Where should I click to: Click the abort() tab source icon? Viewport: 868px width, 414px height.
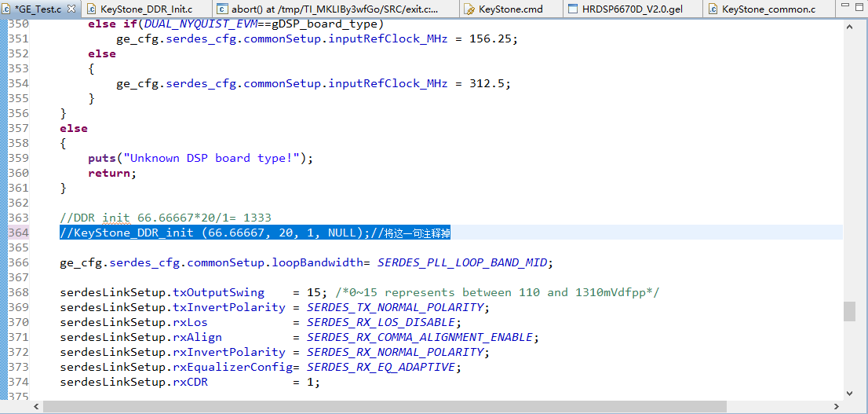tap(222, 9)
